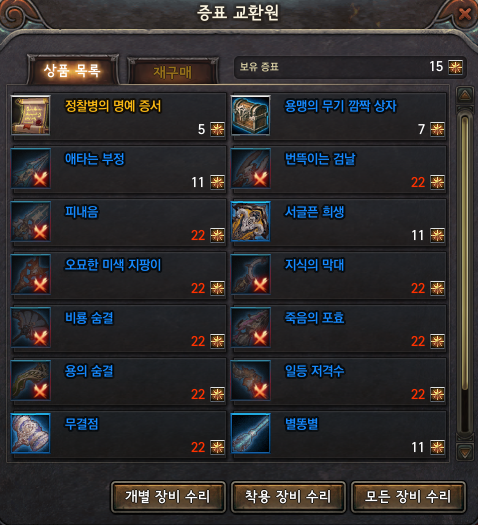Click the 일등 저격수 gun icon

[251, 380]
